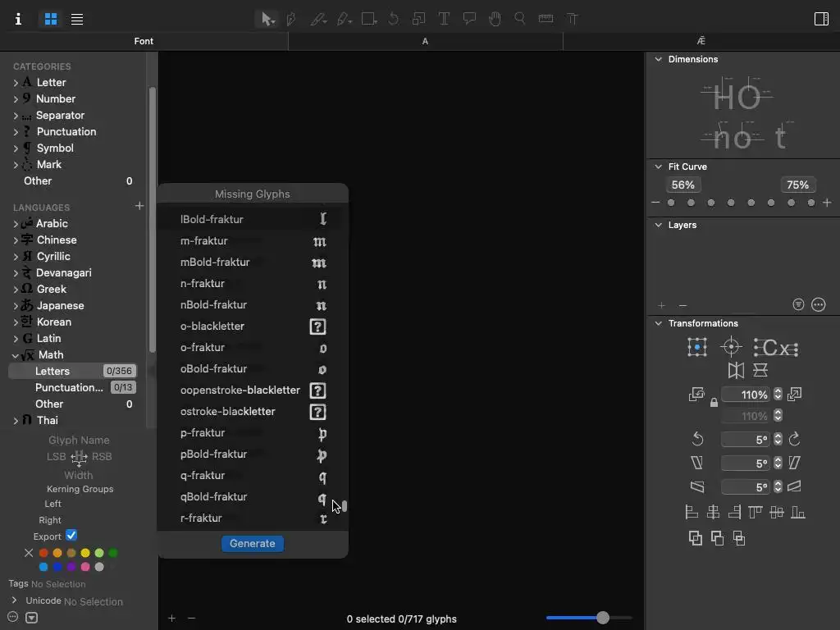Collapse the Math language group
The width and height of the screenshot is (840, 630).
(16, 355)
